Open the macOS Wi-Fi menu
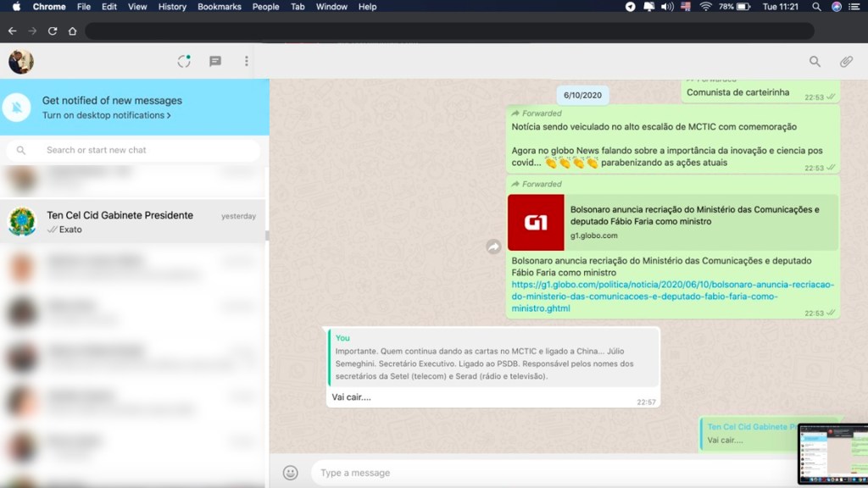 705,7
